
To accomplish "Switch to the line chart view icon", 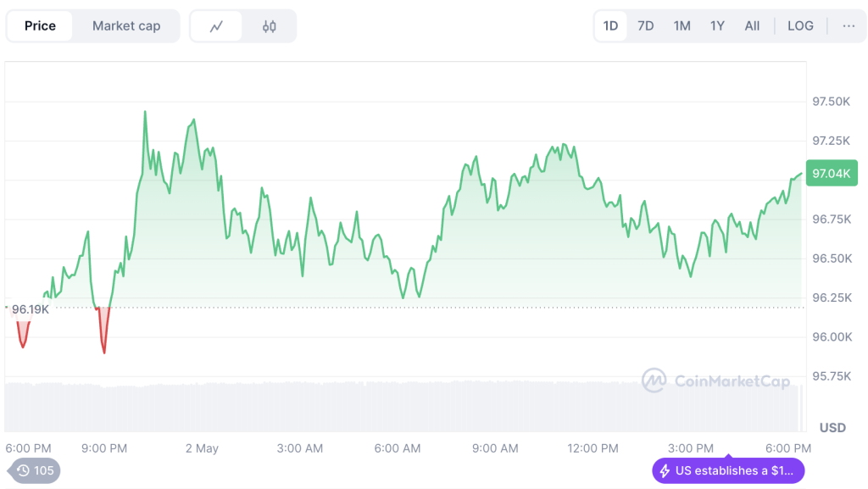I will click(216, 26).
